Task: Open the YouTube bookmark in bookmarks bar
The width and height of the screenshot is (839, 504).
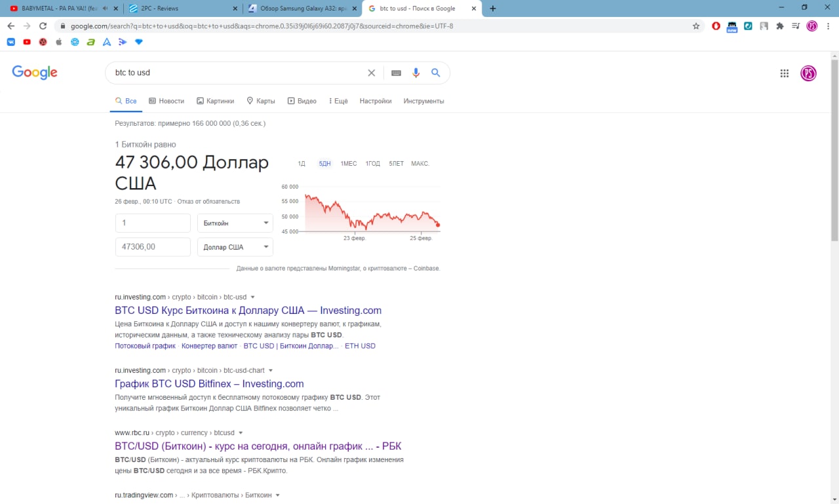Action: (x=27, y=42)
